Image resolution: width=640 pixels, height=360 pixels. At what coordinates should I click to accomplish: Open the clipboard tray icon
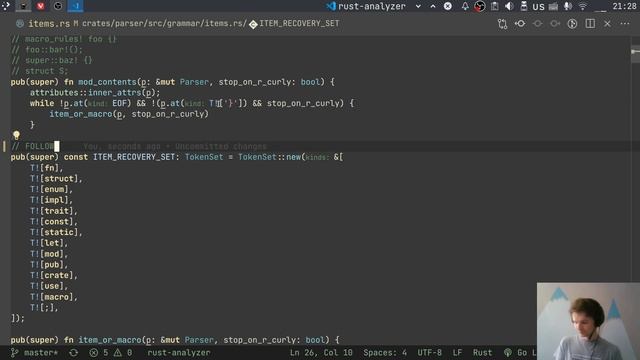click(494, 6)
